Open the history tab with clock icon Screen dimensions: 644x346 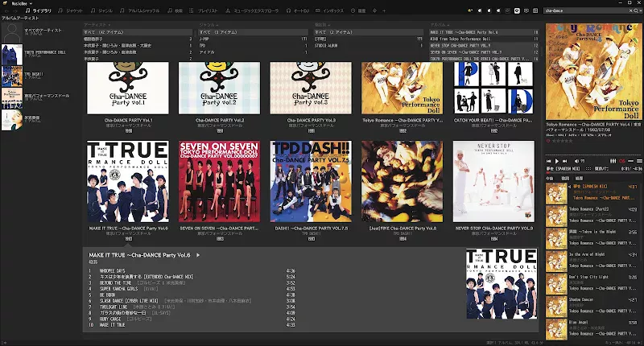pos(358,10)
